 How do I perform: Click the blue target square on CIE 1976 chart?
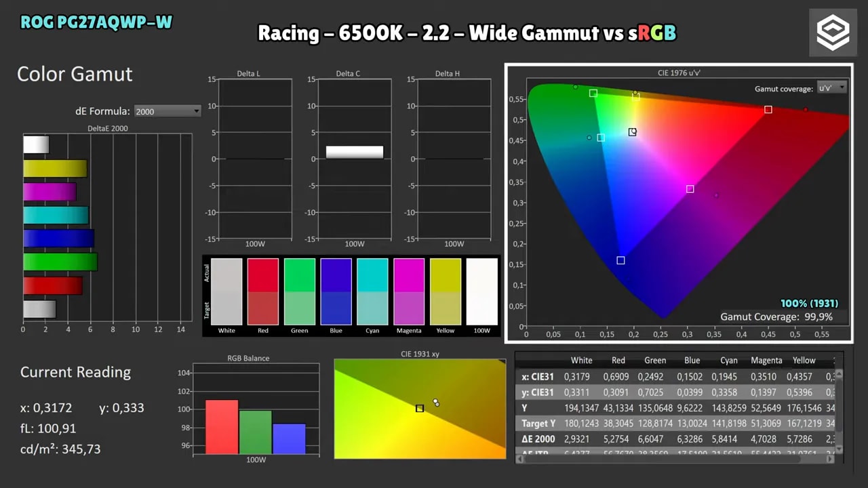(620, 260)
